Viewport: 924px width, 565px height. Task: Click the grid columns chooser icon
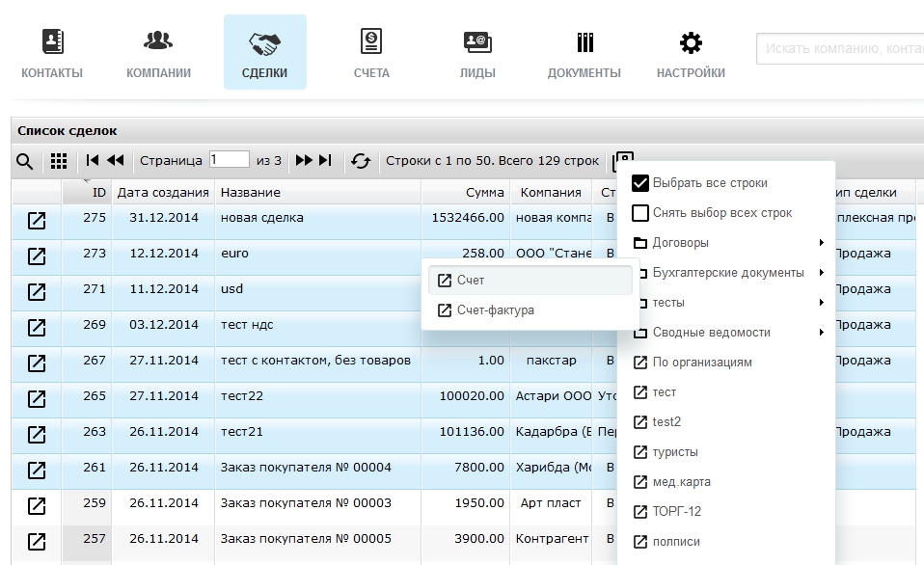pyautogui.click(x=59, y=161)
